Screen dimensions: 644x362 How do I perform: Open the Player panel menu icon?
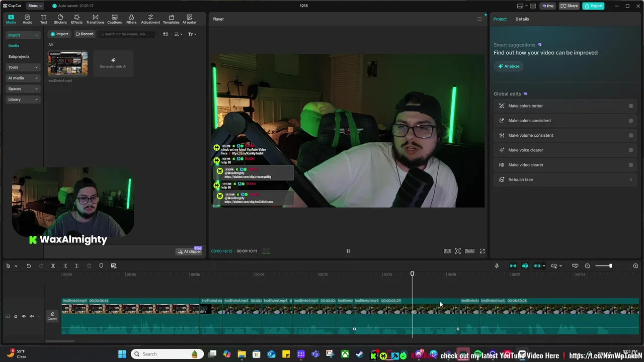pyautogui.click(x=479, y=19)
